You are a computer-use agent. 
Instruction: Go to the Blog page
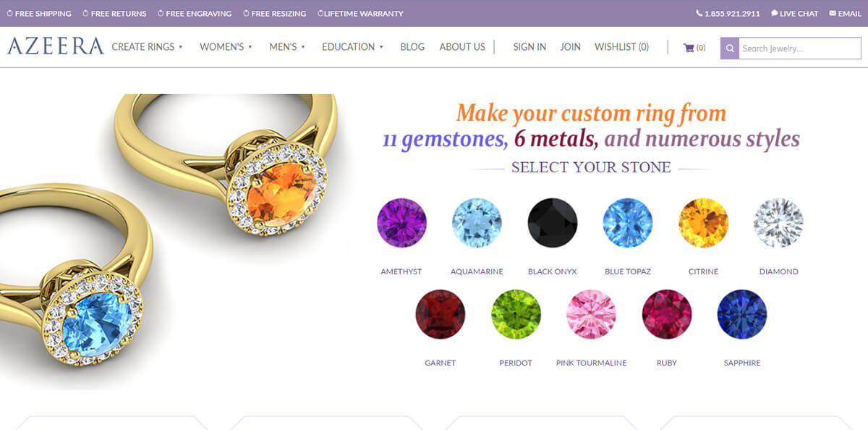click(412, 47)
